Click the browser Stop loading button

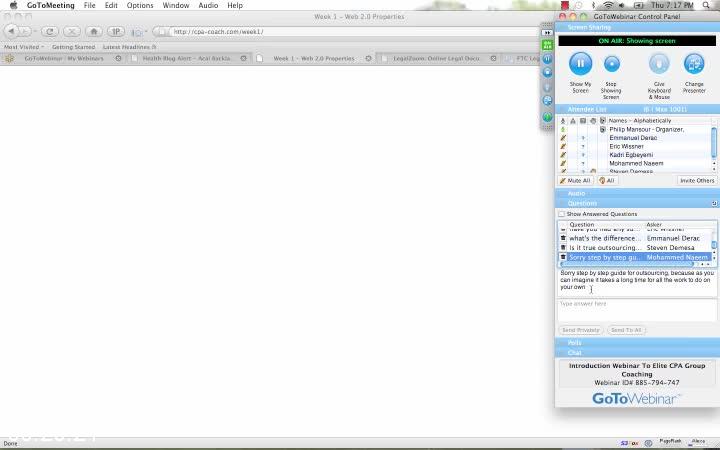[72, 32]
